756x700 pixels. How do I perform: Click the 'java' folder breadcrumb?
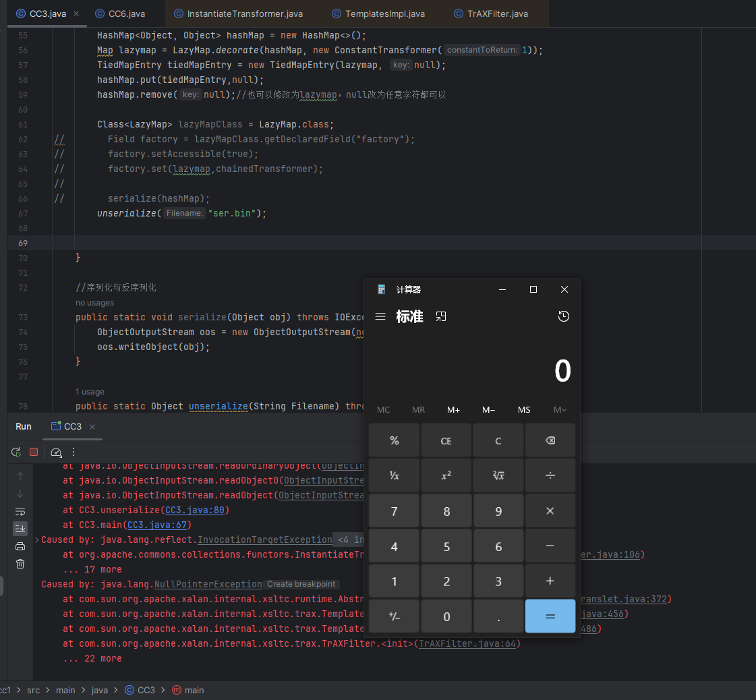(100, 691)
